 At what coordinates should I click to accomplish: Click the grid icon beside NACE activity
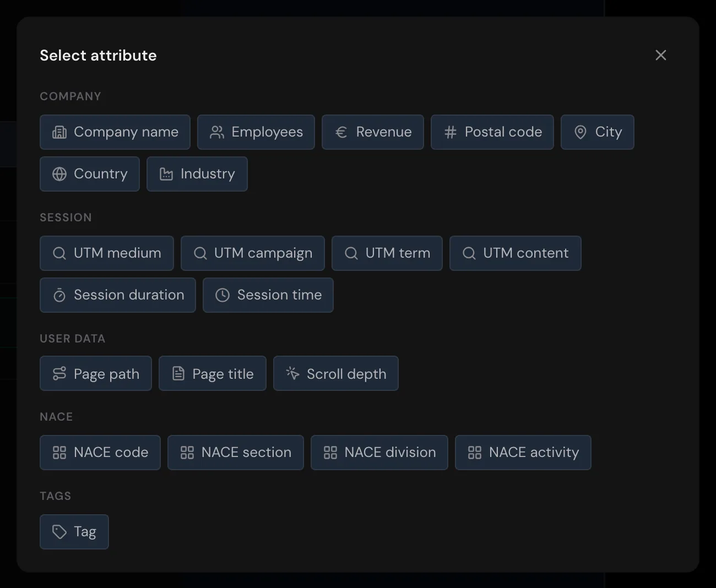(x=475, y=453)
